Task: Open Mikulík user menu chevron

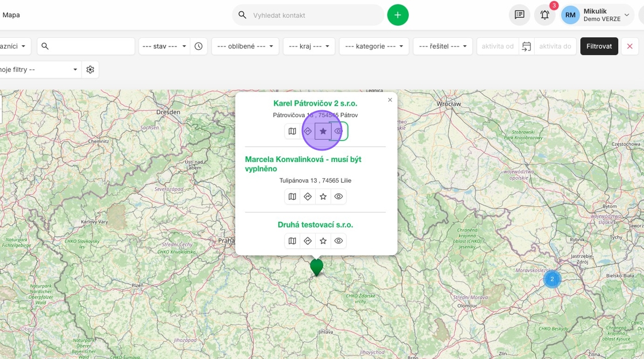Action: (x=627, y=15)
